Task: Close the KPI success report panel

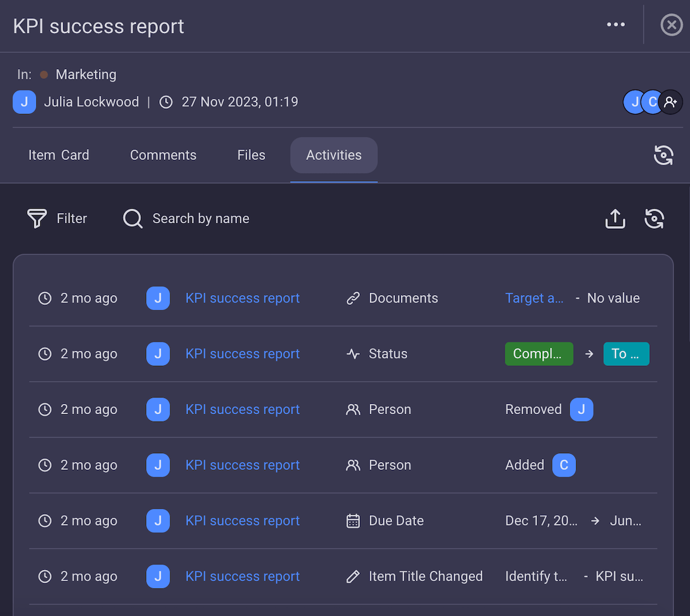Action: (671, 25)
